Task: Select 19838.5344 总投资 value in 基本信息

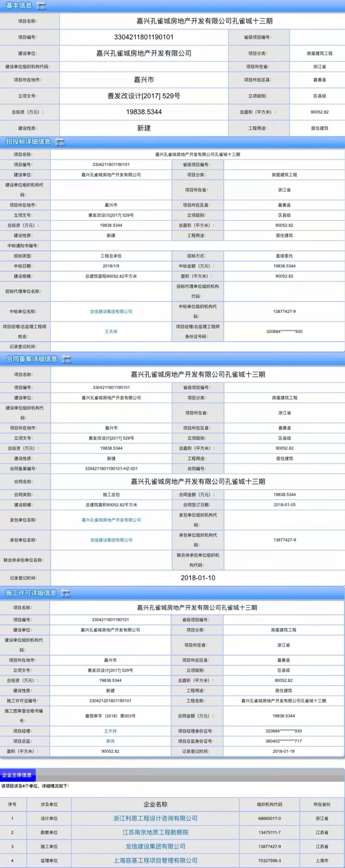Action: point(144,112)
